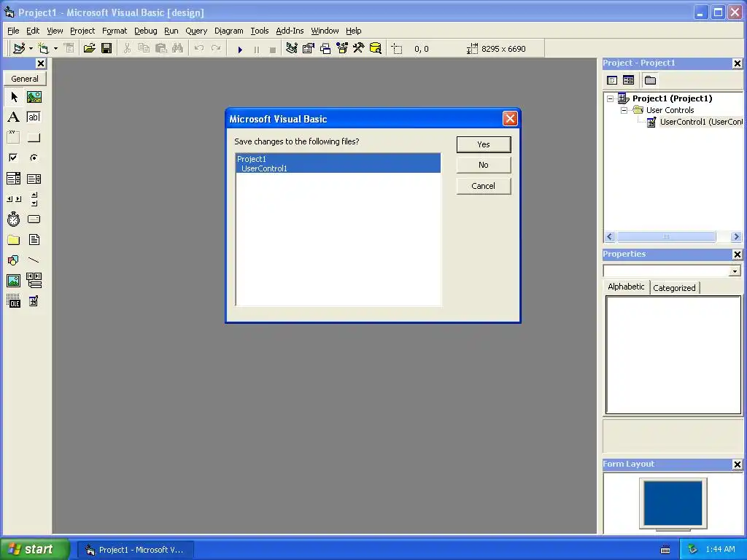Select the PictureBox tool
The height and width of the screenshot is (560, 747).
coord(34,97)
